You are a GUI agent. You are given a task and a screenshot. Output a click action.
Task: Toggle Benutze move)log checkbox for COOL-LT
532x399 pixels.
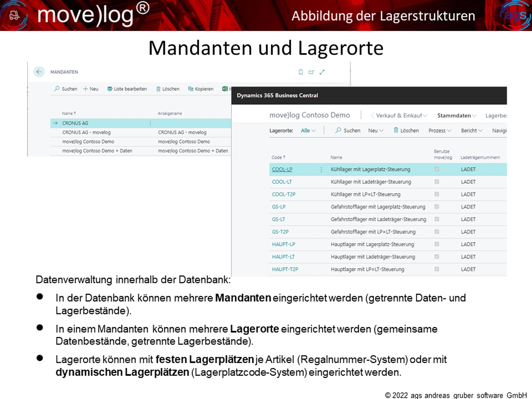437,182
